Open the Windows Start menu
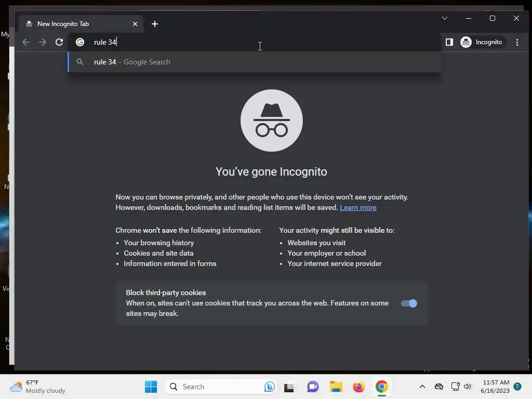 point(151,387)
